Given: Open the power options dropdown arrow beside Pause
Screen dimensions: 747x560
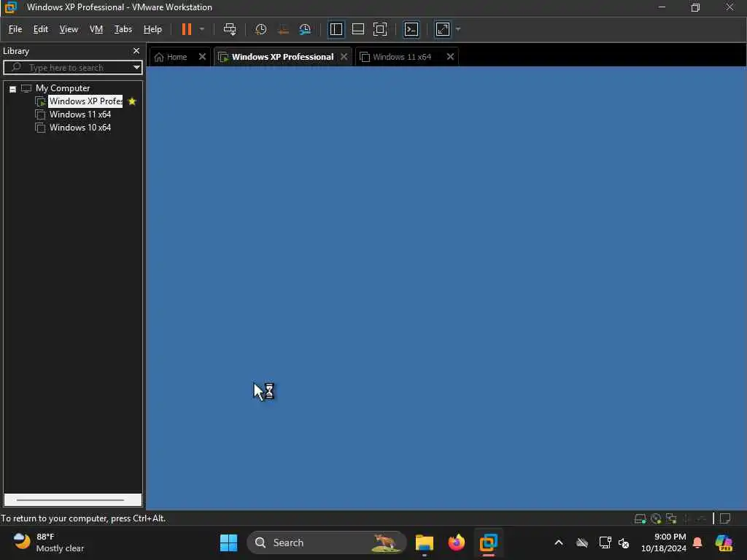Looking at the screenshot, I should click(202, 29).
